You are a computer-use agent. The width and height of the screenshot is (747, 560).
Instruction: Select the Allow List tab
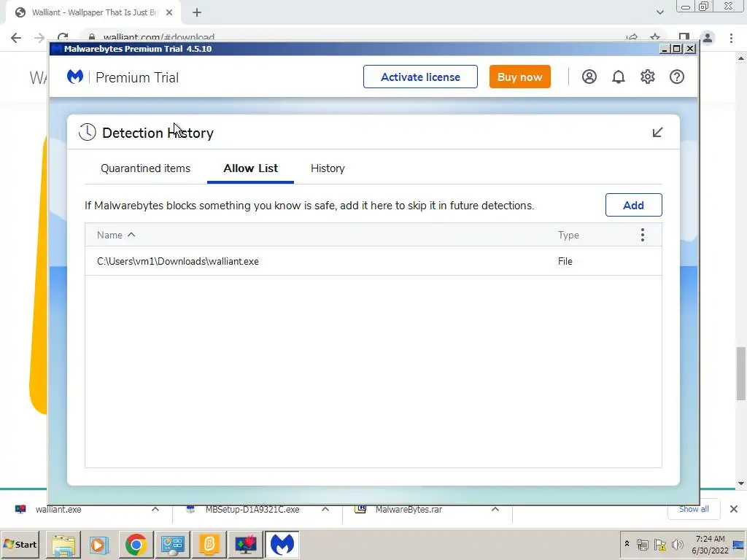(x=251, y=168)
